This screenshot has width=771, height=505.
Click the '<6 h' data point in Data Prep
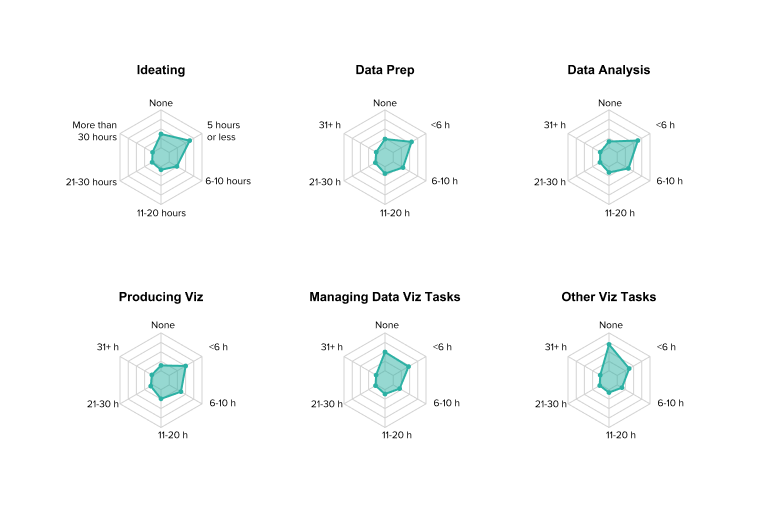pyautogui.click(x=412, y=142)
